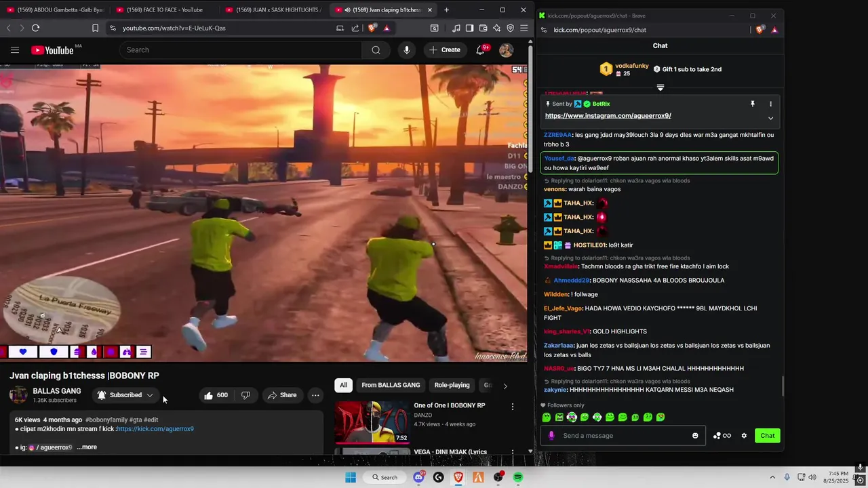Like the video with thumbs up

tap(217, 395)
